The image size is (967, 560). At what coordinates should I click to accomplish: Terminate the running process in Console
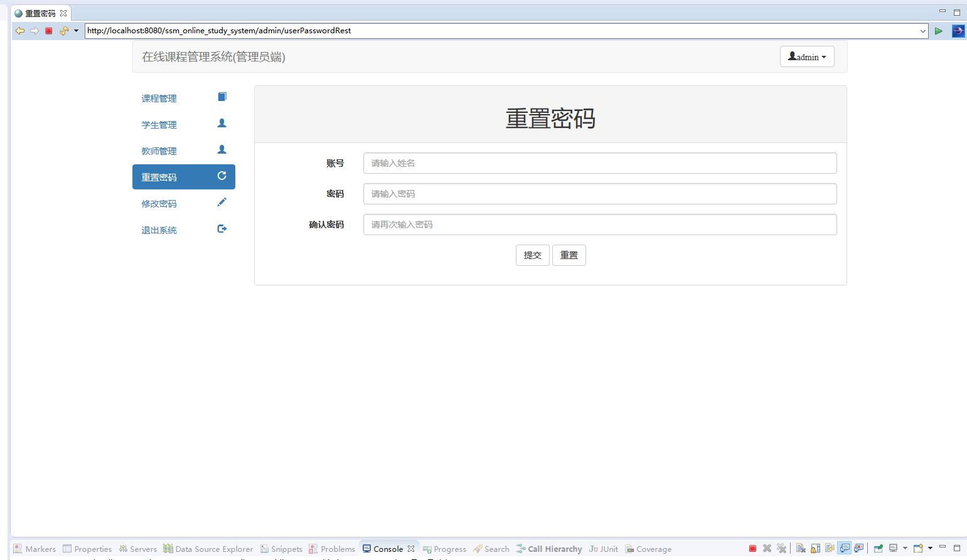753,547
